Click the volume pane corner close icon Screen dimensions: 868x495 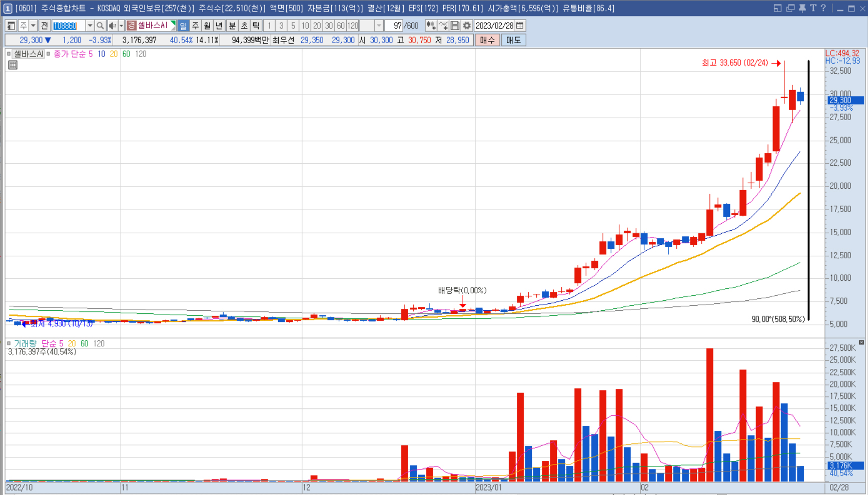coord(861,342)
